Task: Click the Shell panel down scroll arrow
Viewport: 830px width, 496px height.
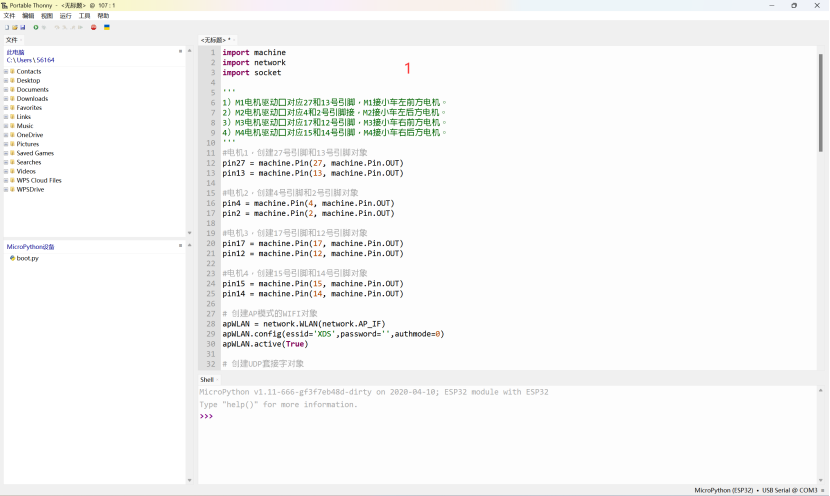Action: [821, 480]
